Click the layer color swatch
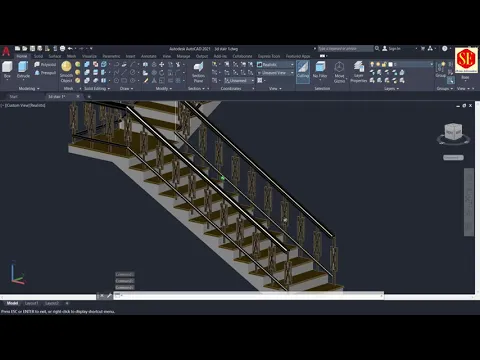480x360 pixels. pos(390,64)
